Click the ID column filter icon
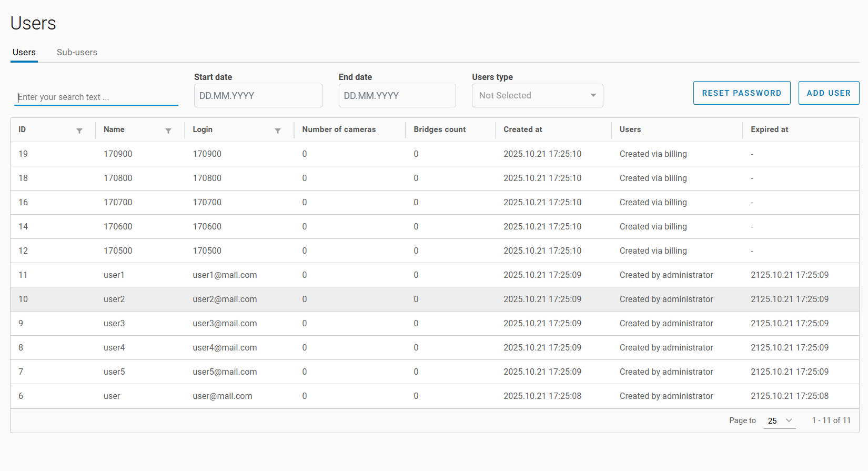Viewport: 868px width, 471px height. pos(79,131)
